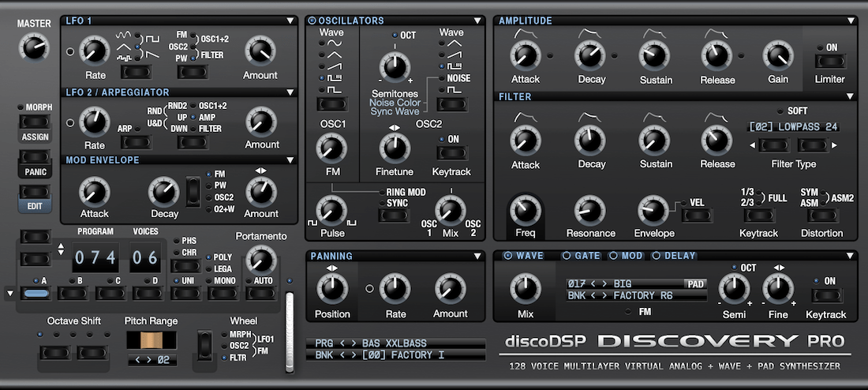The width and height of the screenshot is (868, 390).
Task: Toggle the portamento AUTO switch
Action: coord(260,292)
